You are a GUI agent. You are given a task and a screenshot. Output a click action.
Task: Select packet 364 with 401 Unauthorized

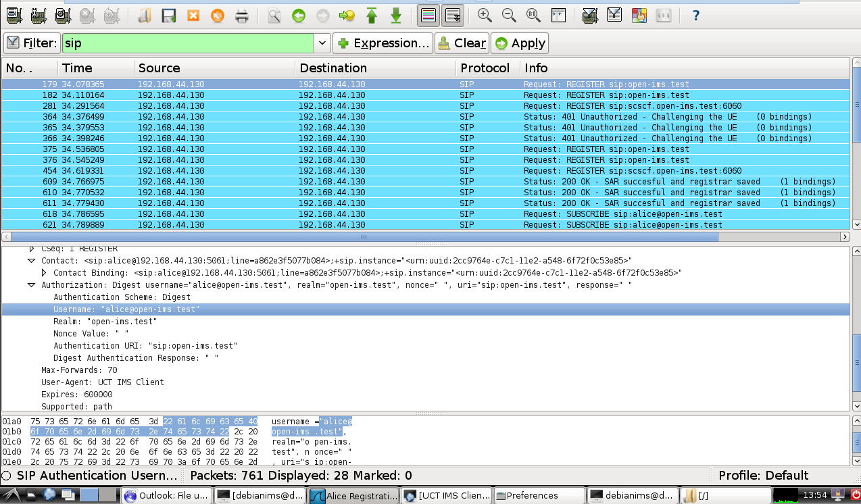(426, 117)
